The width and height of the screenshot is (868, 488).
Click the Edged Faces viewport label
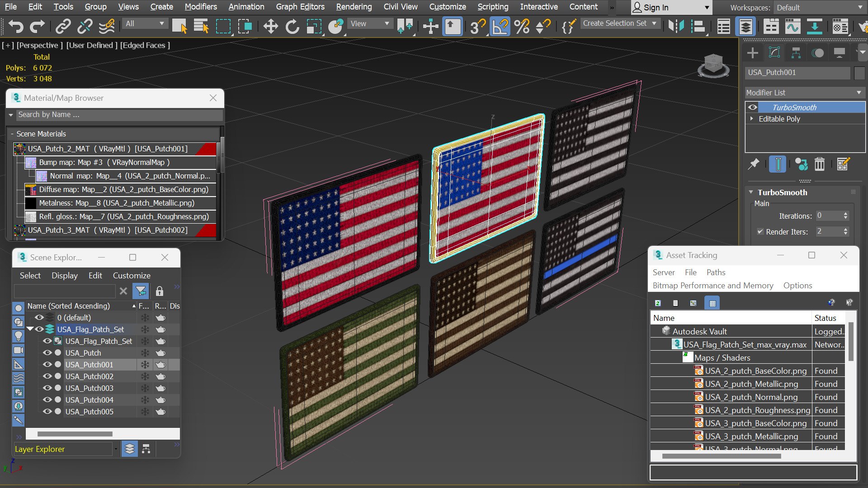pyautogui.click(x=145, y=45)
